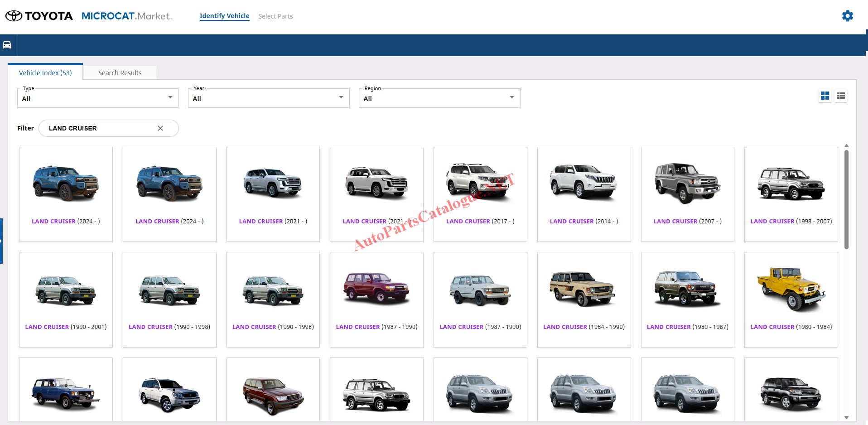Click the car icon in blue bar
Image resolution: width=868 pixels, height=425 pixels.
tap(7, 45)
